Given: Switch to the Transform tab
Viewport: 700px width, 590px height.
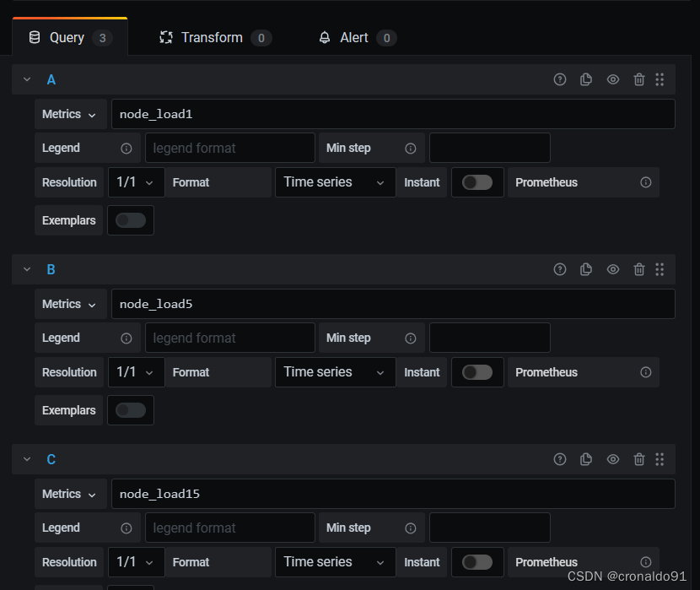Looking at the screenshot, I should click(216, 37).
